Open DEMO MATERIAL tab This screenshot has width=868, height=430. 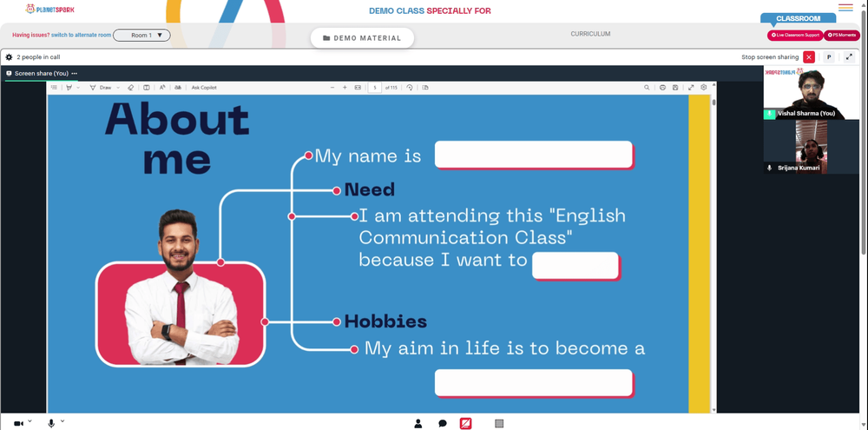click(x=362, y=38)
